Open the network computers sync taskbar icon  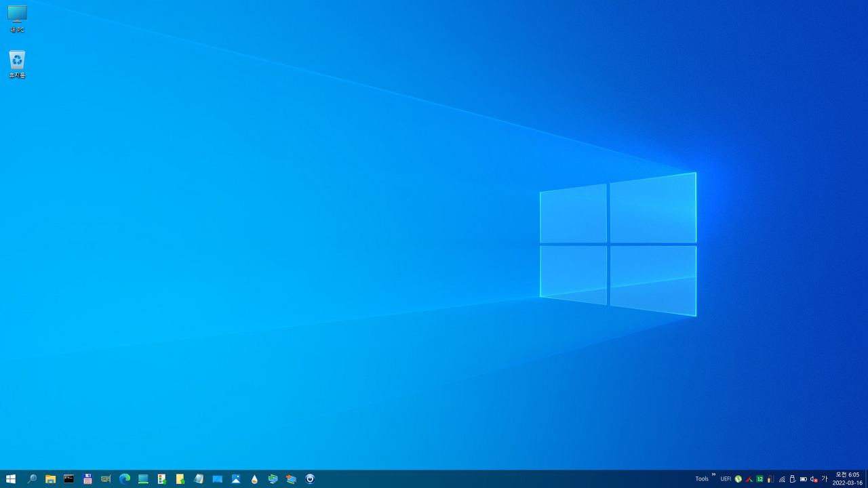(x=273, y=479)
